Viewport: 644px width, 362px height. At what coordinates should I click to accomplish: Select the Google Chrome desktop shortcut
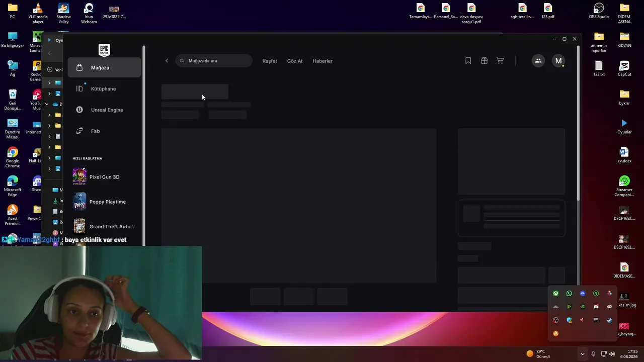[x=13, y=157]
